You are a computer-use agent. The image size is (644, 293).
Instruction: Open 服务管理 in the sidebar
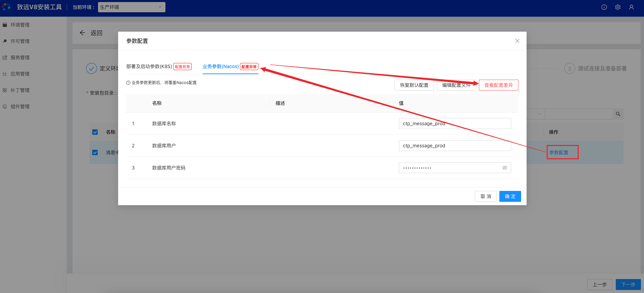click(20, 58)
